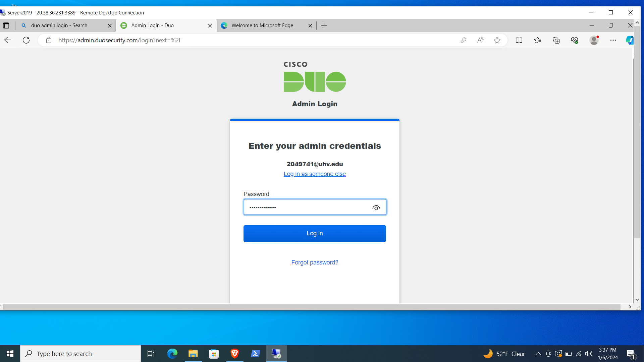Refresh the page in Edge

click(x=26, y=40)
